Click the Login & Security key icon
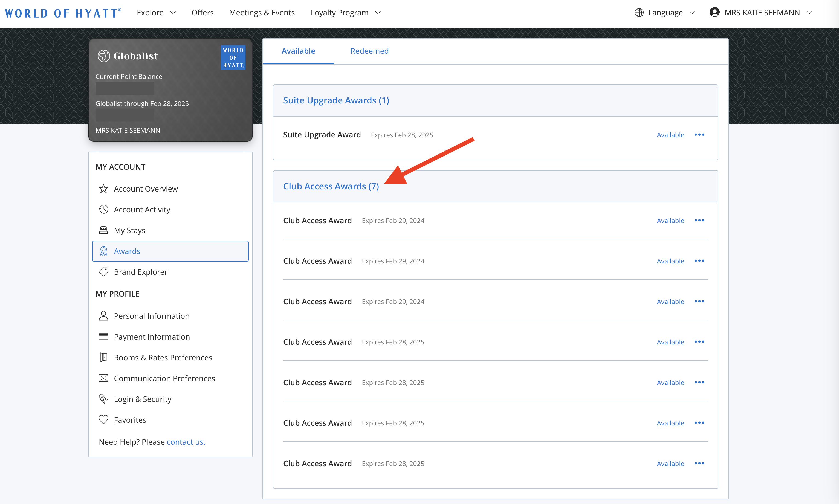This screenshot has width=839, height=504. click(103, 399)
